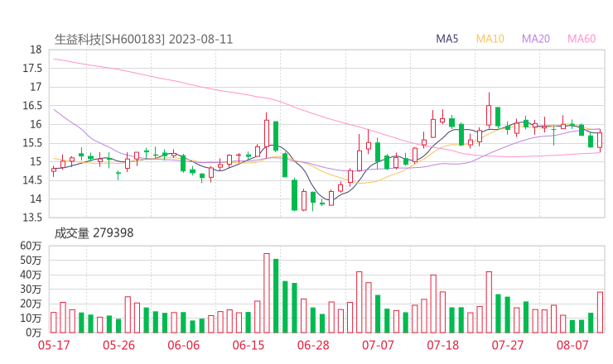This screenshot has width=613, height=364.
Task: Click the MA60 legend label
Action: tap(582, 39)
